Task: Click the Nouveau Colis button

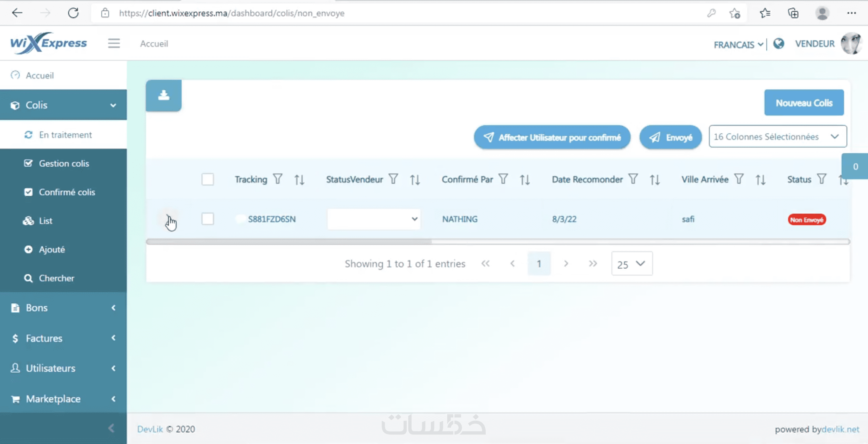Action: click(x=804, y=103)
